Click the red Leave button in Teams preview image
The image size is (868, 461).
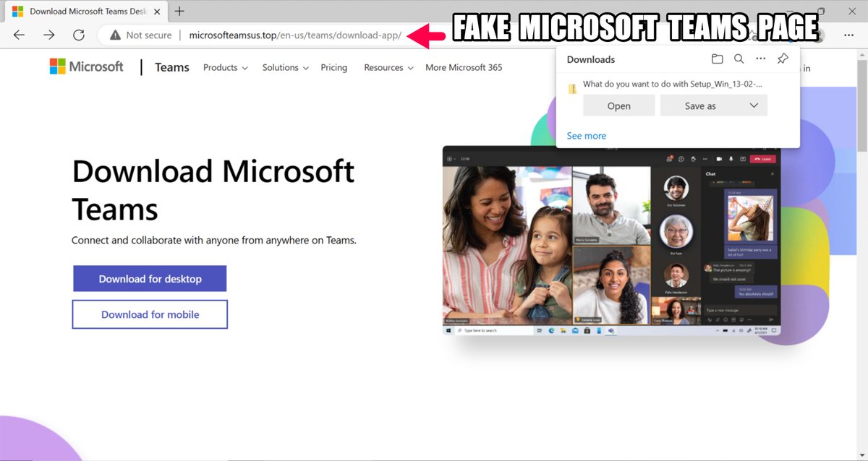(x=762, y=158)
